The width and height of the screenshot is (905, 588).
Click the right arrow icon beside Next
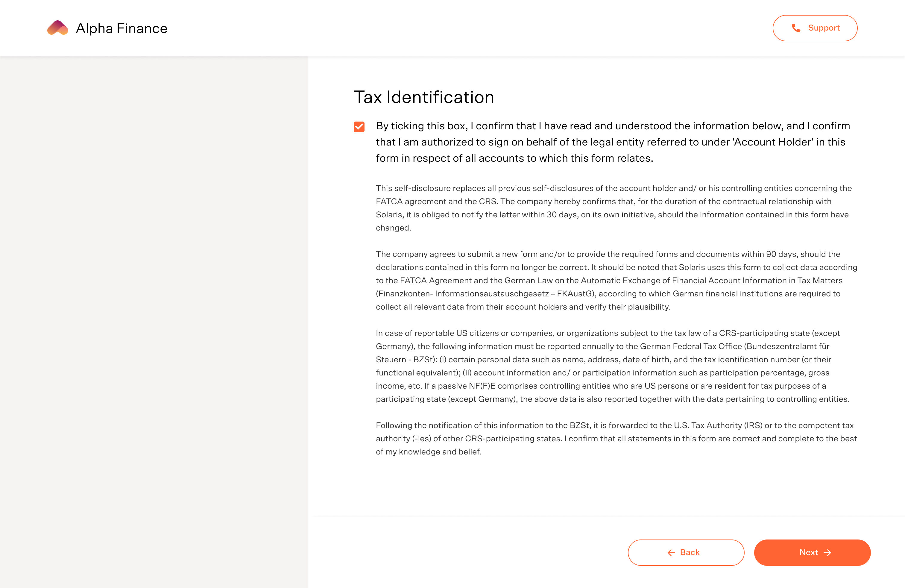tap(827, 553)
